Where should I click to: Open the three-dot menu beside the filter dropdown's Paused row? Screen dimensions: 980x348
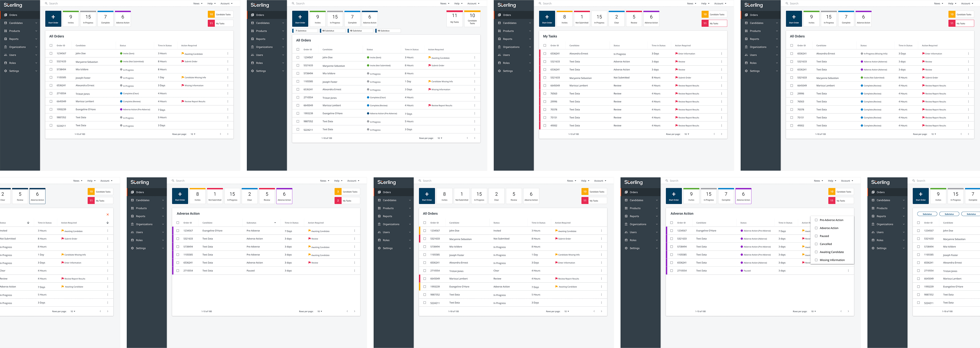click(x=848, y=270)
